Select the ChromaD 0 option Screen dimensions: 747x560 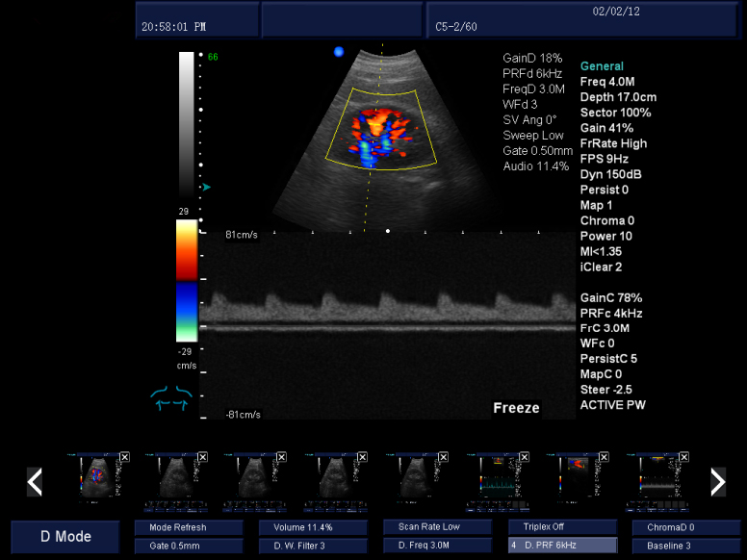click(x=686, y=527)
